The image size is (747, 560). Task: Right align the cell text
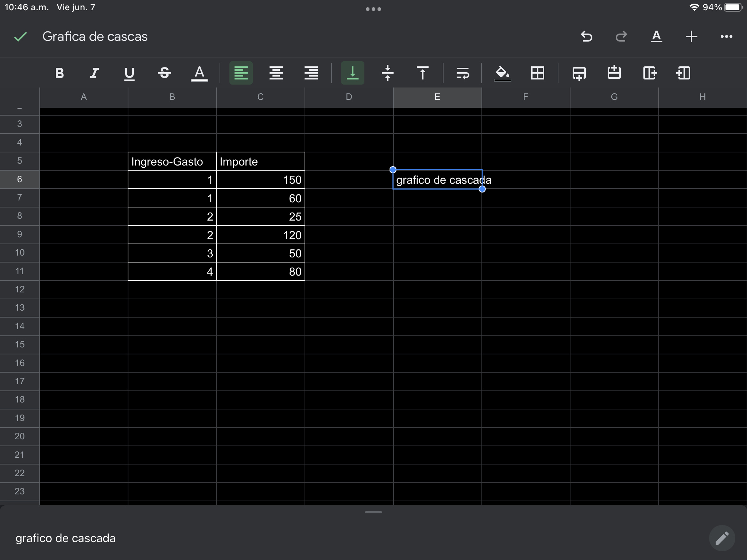coord(311,73)
